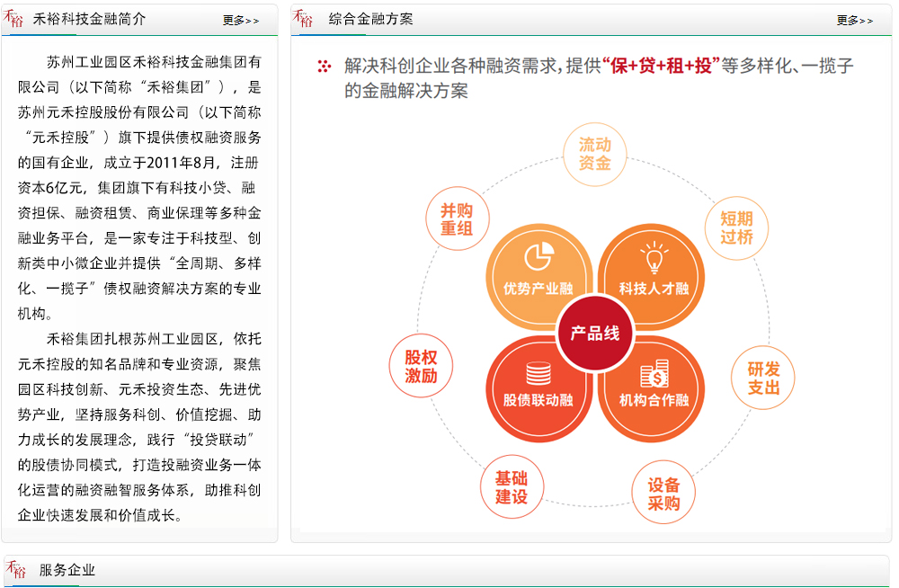Click the 设备采购 circle

click(663, 494)
